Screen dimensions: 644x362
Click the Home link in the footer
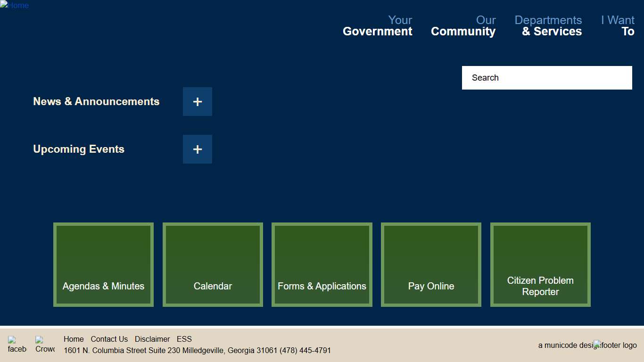pyautogui.click(x=74, y=339)
